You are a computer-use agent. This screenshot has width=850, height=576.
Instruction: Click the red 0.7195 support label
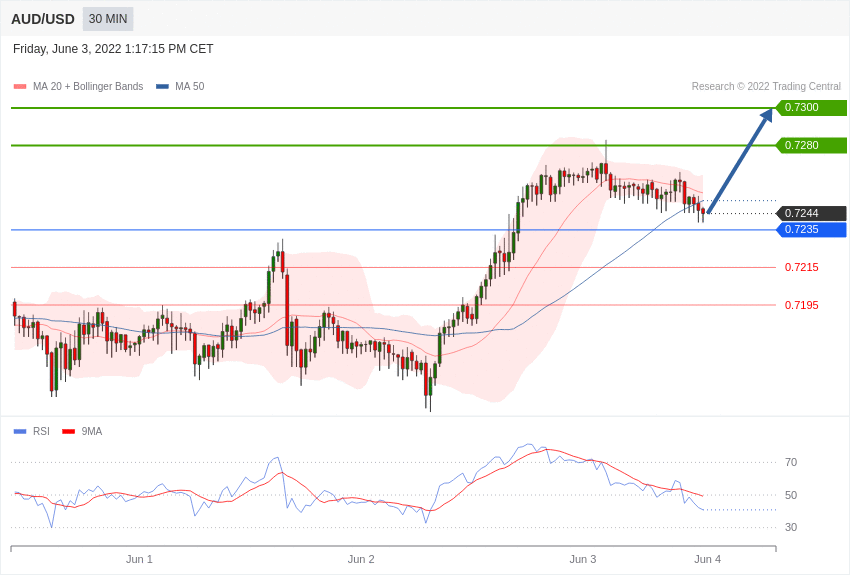802,305
